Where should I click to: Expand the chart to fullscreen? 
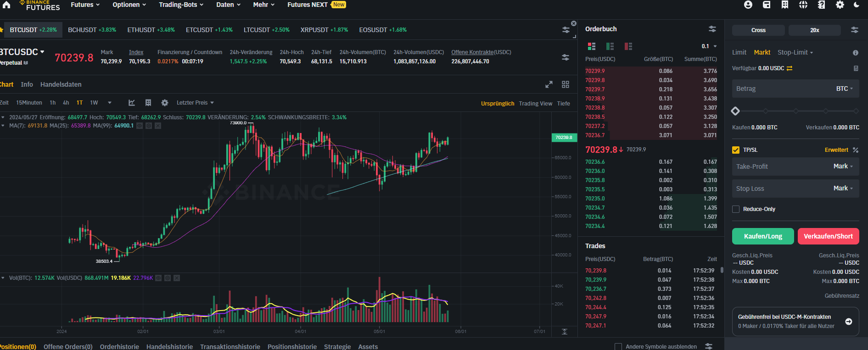point(549,84)
